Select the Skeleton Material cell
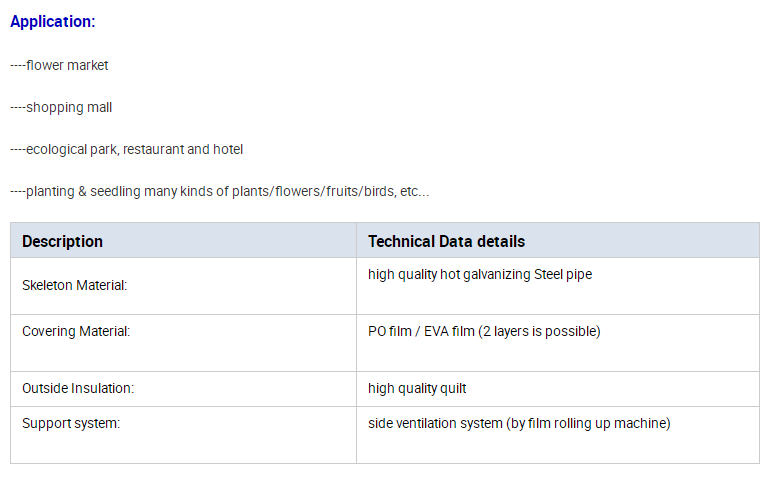 183,286
